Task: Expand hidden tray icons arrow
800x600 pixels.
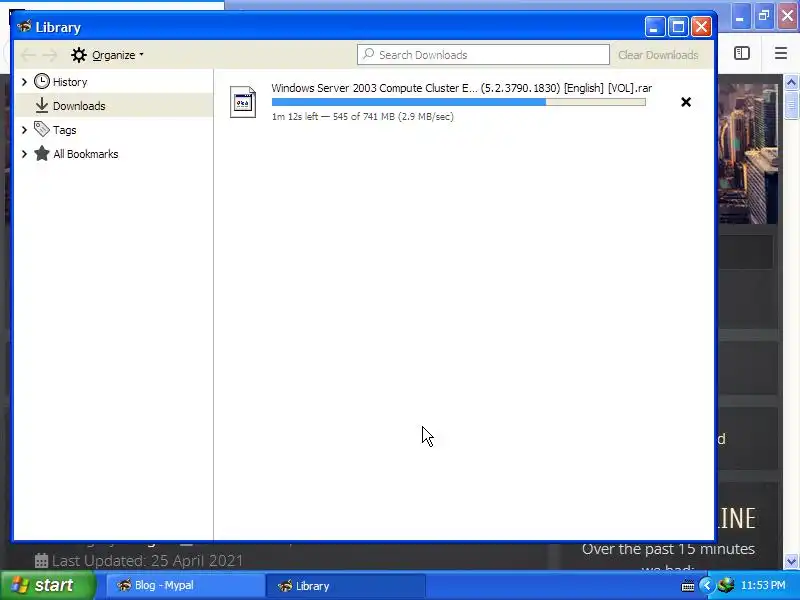Action: coord(707,585)
